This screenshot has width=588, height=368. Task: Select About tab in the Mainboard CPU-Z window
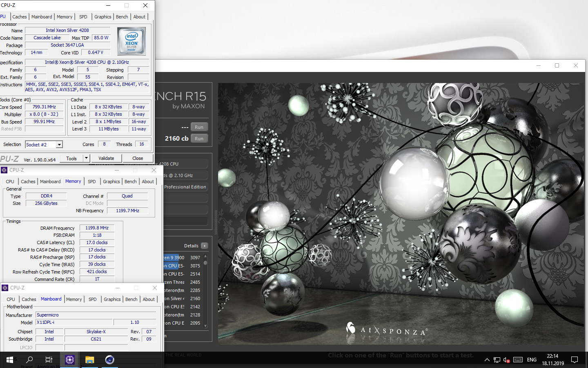click(149, 299)
